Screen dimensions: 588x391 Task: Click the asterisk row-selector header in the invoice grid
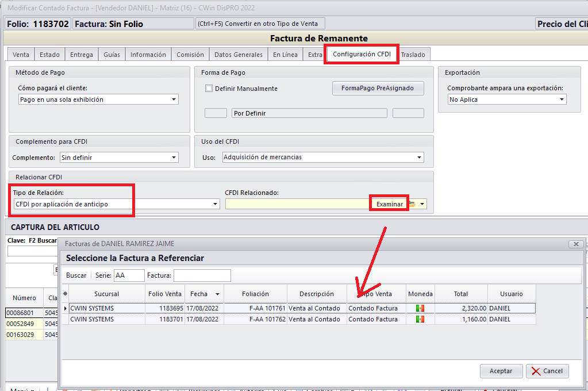coord(65,294)
